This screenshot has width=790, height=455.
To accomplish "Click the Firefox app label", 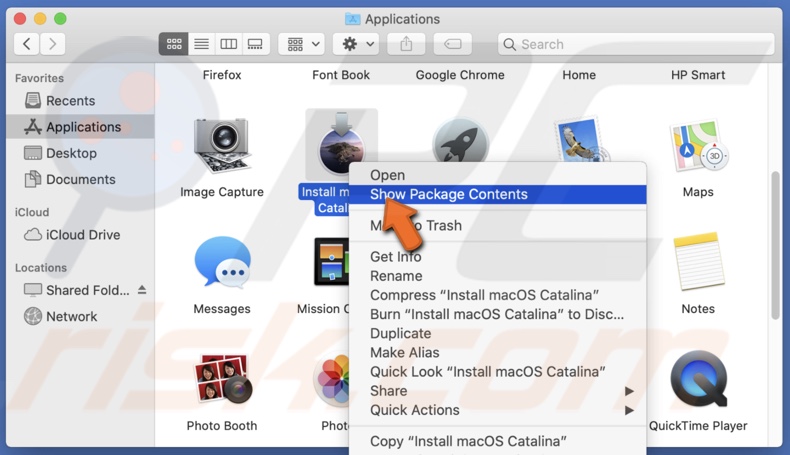I will click(222, 75).
